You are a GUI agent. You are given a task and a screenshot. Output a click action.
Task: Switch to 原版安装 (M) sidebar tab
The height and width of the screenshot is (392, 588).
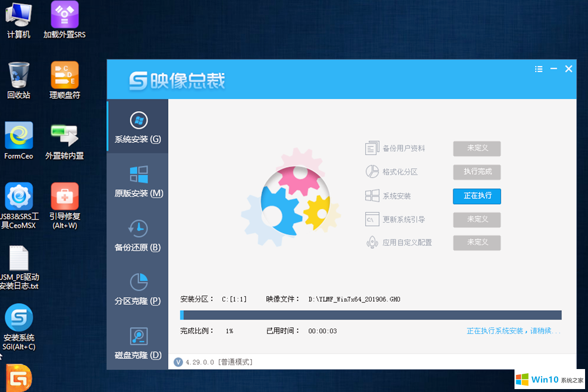138,181
